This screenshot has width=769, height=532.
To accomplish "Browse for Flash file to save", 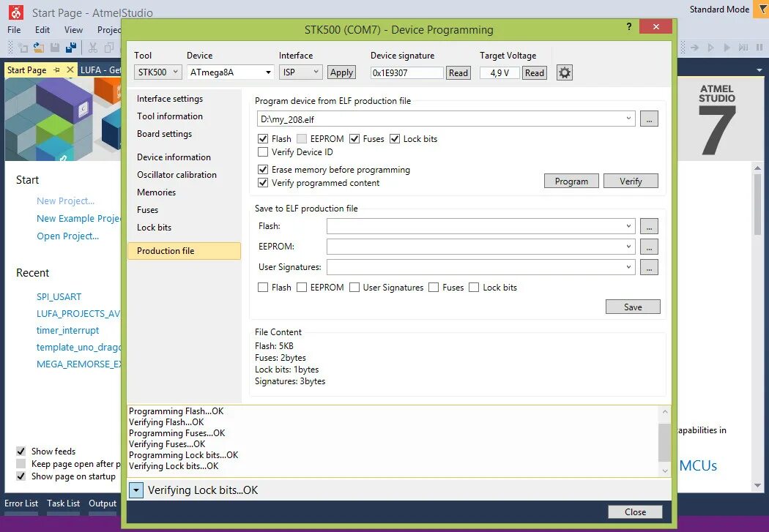I will pyautogui.click(x=649, y=226).
